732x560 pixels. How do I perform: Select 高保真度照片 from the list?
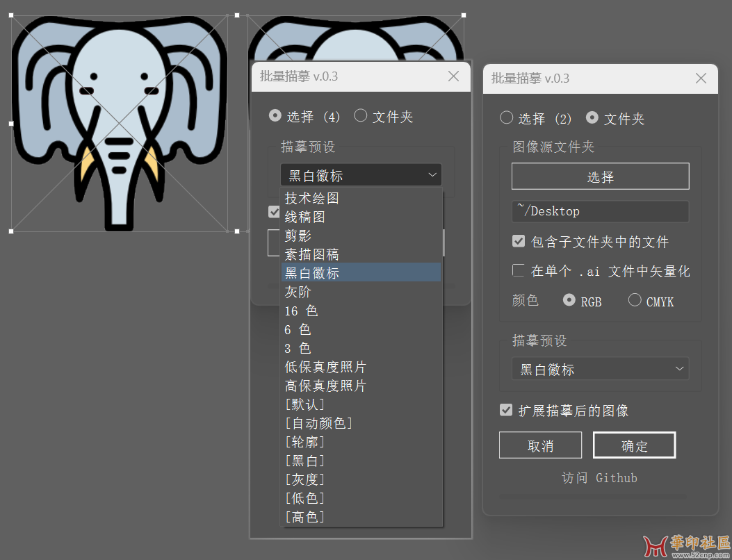click(x=361, y=386)
